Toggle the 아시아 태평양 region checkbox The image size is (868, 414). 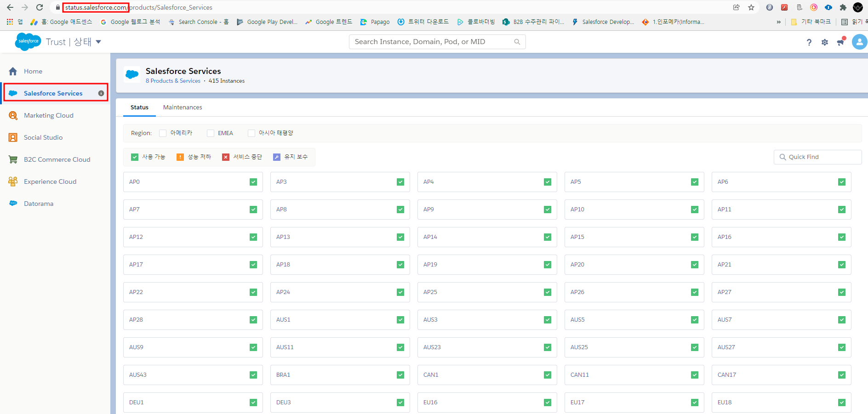coord(251,133)
